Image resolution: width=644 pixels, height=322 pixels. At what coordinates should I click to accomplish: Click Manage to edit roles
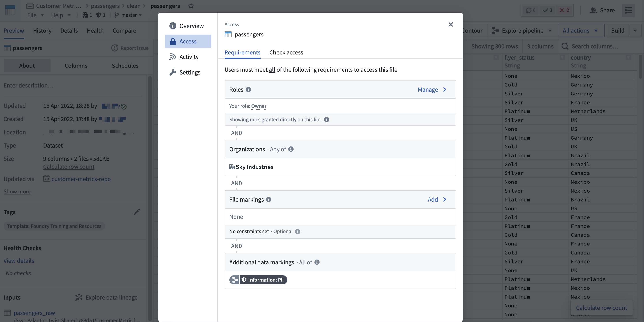click(432, 89)
